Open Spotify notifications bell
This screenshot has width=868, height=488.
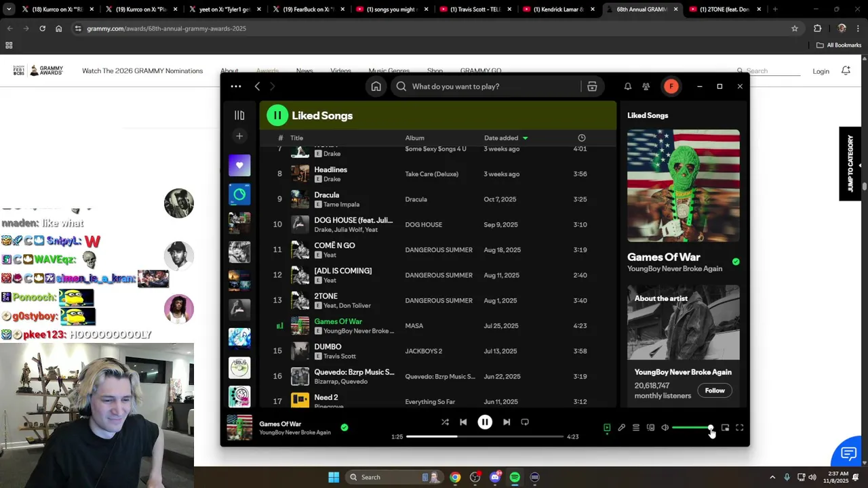coord(627,86)
